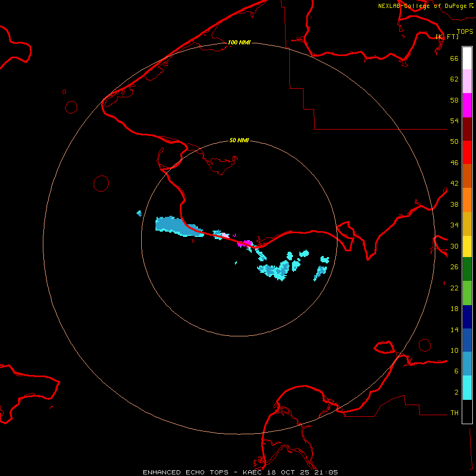Click the large blue echo area west of the coast
The width and height of the screenshot is (476, 476).
[179, 226]
